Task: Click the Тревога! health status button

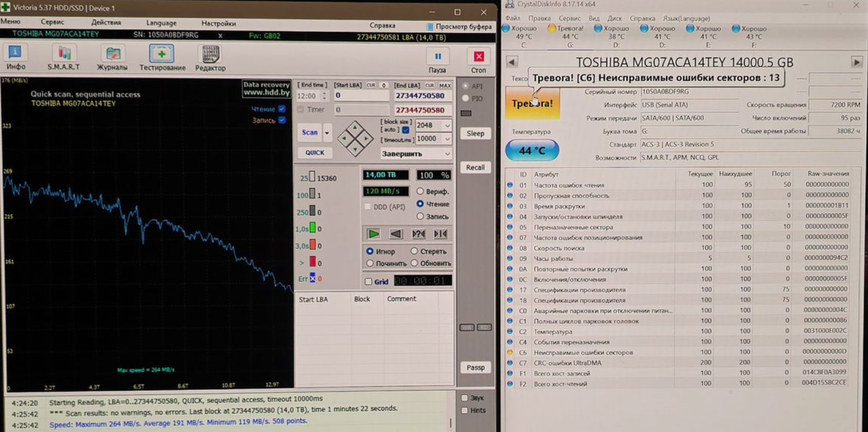Action: pyautogui.click(x=532, y=103)
